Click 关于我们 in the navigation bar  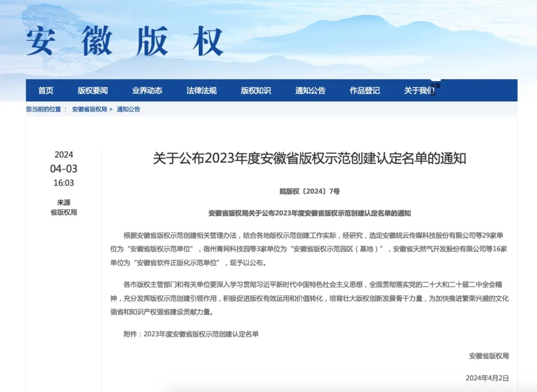click(419, 91)
